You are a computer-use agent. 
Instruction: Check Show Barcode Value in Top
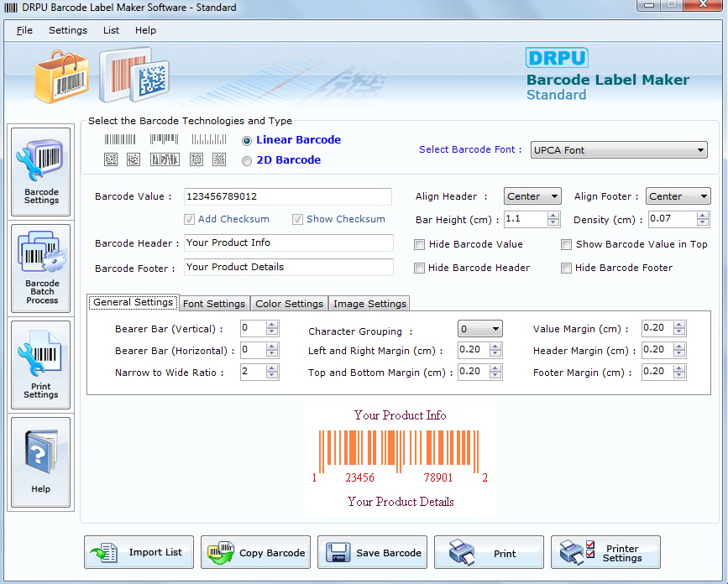[567, 245]
